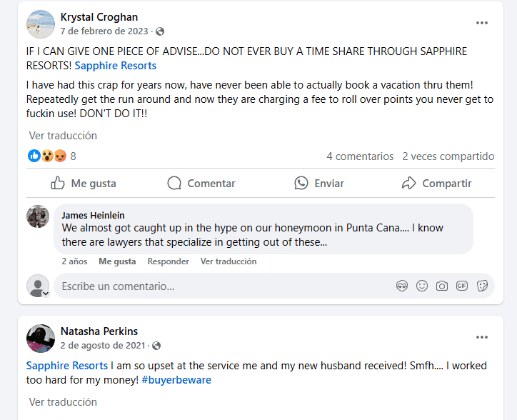Click Comentar on Krystal's post

point(201,184)
